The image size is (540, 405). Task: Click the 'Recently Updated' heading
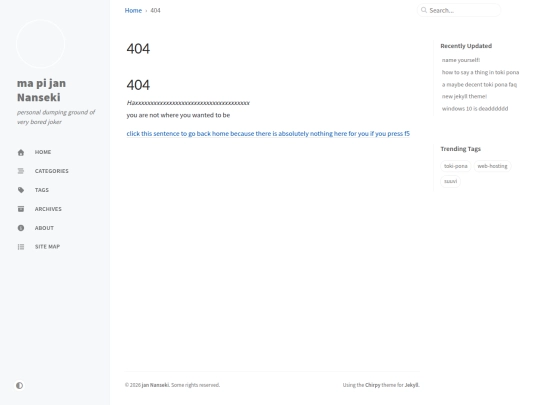tap(466, 46)
